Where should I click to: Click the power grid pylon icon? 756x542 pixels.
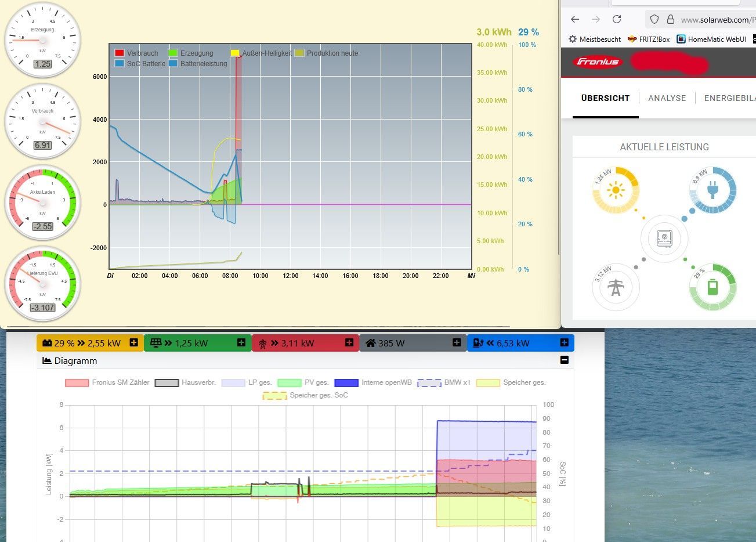pos(616,287)
